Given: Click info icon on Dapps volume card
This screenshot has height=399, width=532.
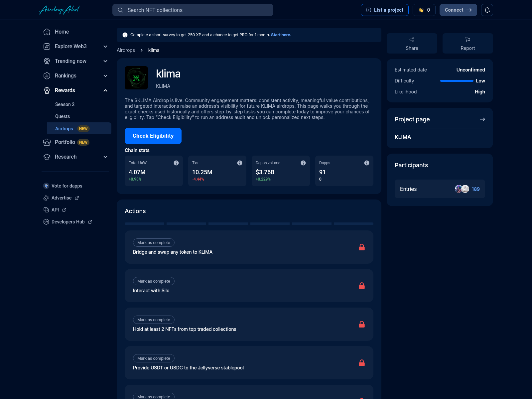Looking at the screenshot, I should [x=303, y=163].
